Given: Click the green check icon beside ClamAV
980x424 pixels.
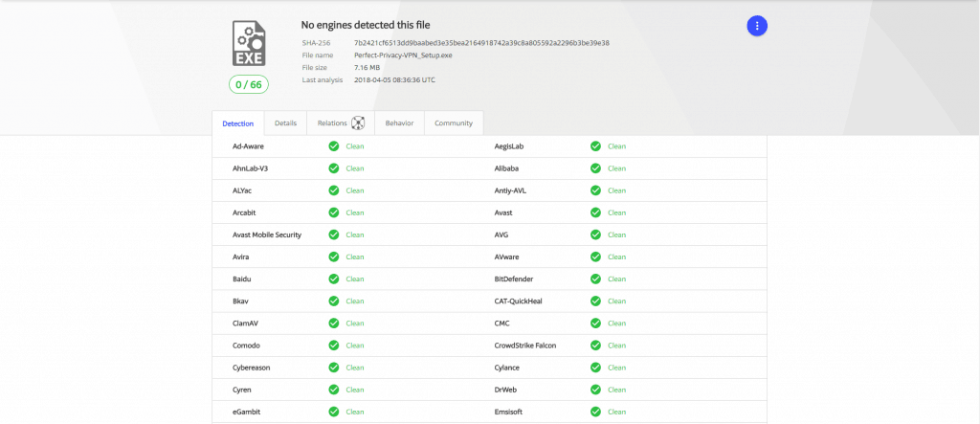Looking at the screenshot, I should click(334, 324).
